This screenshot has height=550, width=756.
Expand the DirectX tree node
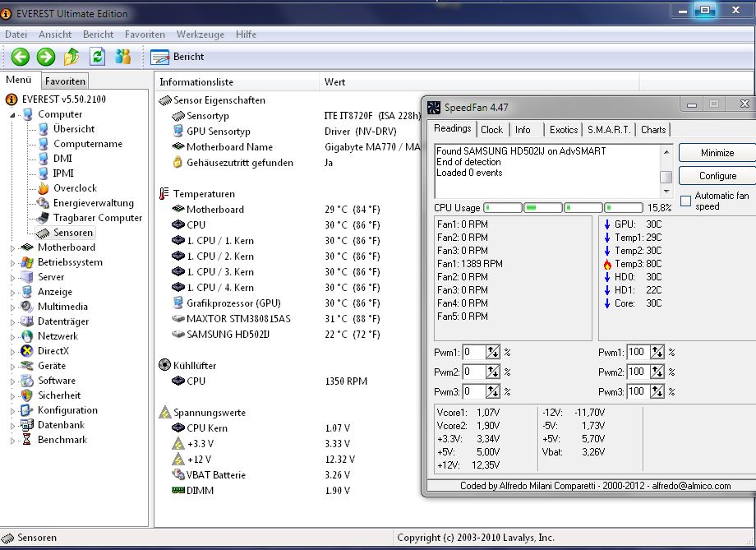coord(12,352)
